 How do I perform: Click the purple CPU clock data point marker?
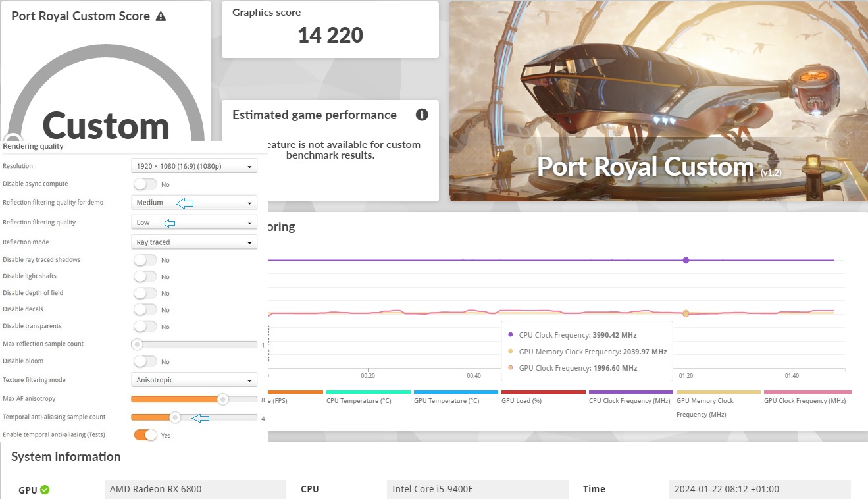tap(686, 261)
